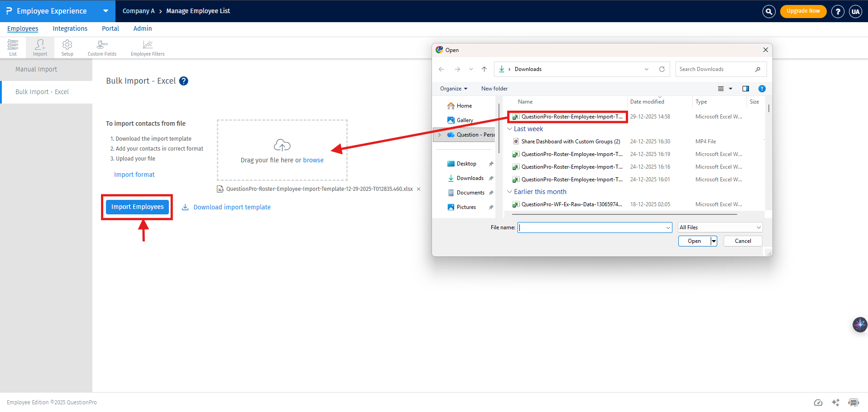Viewport: 868px width, 412px height.
Task: Click into the File name input field
Action: coord(591,227)
